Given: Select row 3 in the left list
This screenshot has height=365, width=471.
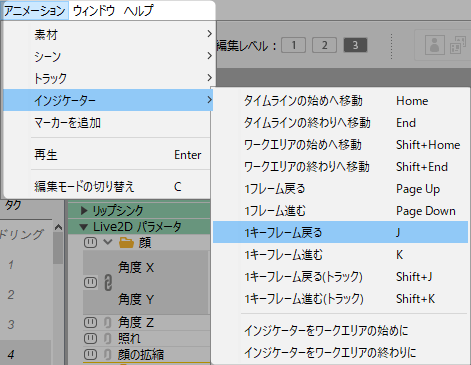Looking at the screenshot, I should click(x=11, y=324).
